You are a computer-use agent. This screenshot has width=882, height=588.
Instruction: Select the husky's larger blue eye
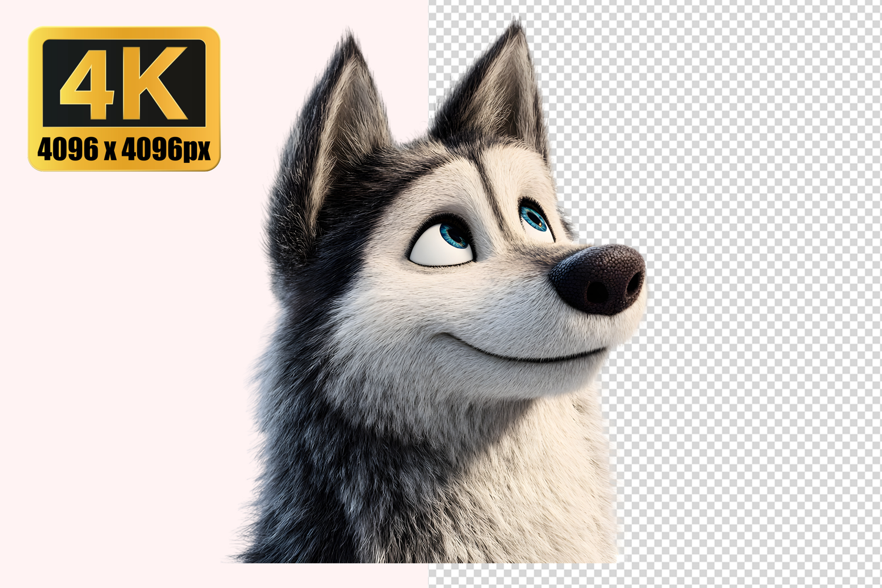454,236
